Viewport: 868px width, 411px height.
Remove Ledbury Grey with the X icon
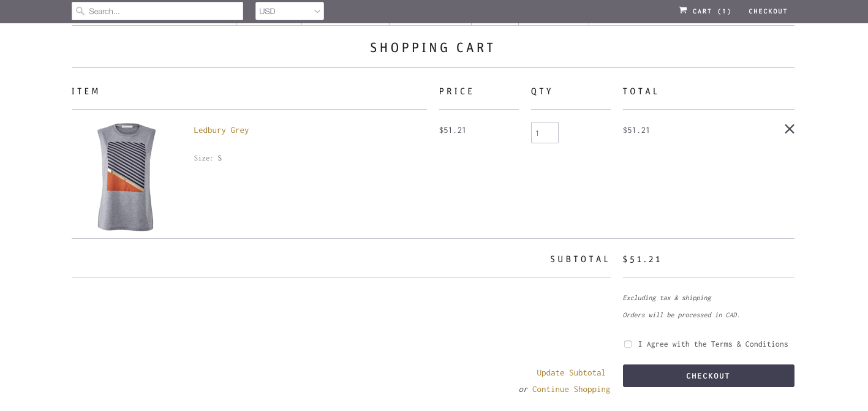[x=789, y=129]
